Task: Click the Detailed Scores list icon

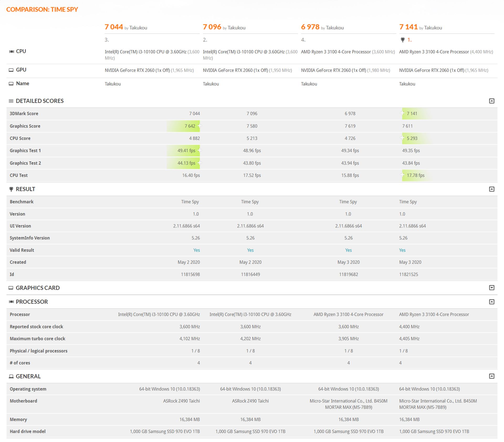Action: (11, 101)
